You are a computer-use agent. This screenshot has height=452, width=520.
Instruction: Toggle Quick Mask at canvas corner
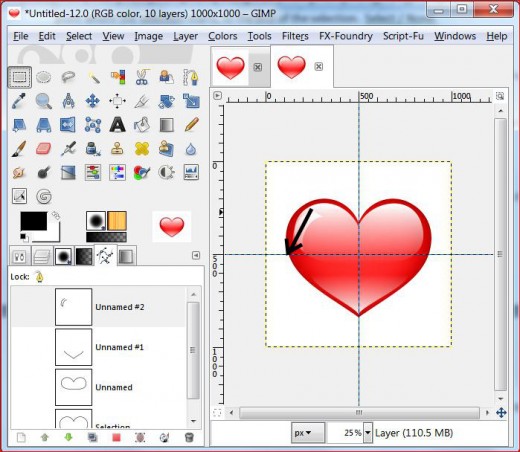pyautogui.click(x=217, y=413)
